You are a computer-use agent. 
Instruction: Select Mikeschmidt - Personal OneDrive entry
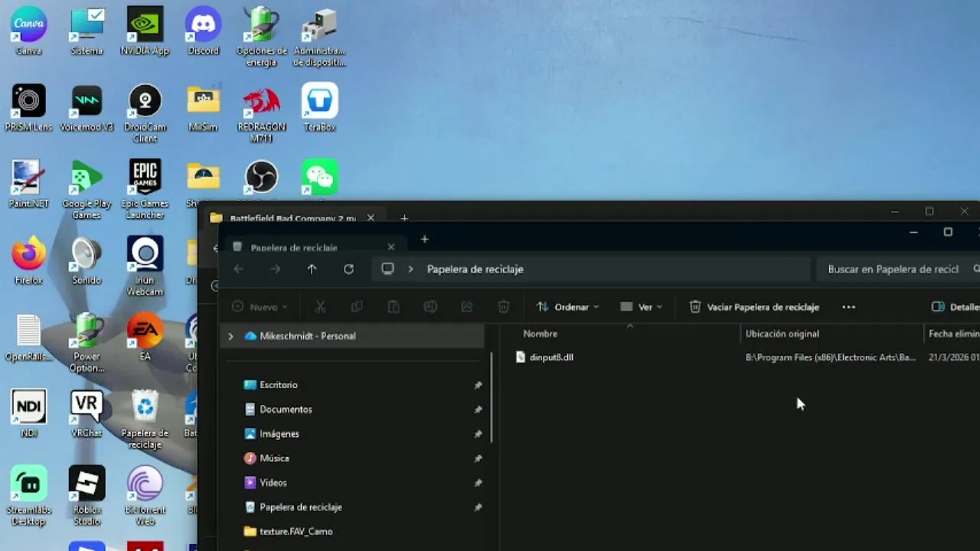[352, 336]
